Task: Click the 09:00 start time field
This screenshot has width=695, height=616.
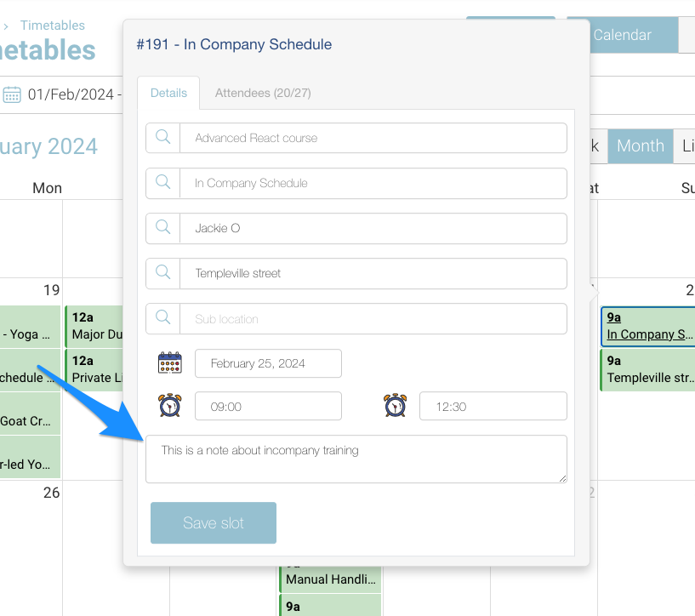Action: pos(268,407)
